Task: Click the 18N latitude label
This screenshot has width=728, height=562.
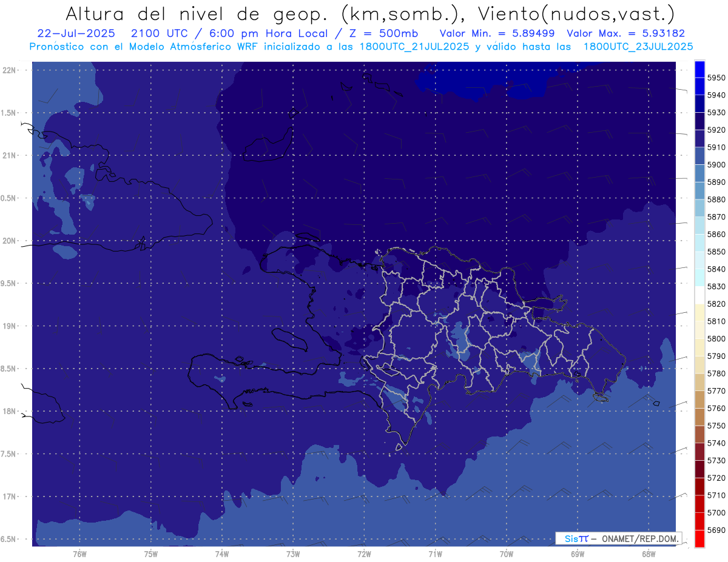Action: (10, 411)
